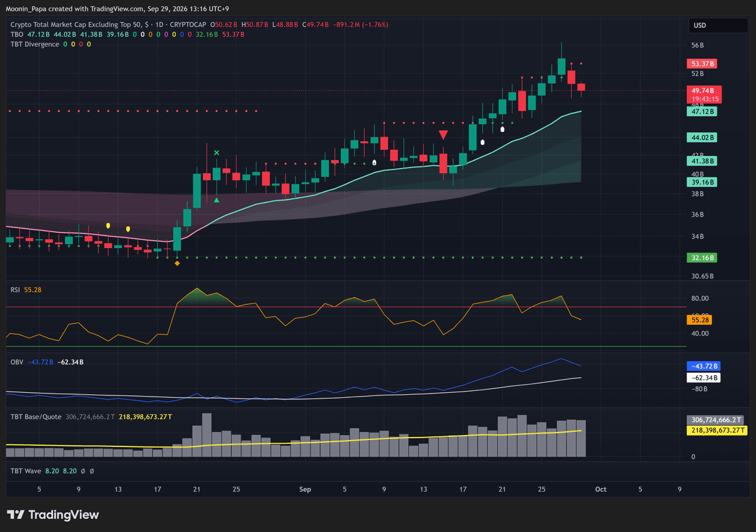Click the L48.88B low value
This screenshot has width=756, height=532.
(x=287, y=25)
